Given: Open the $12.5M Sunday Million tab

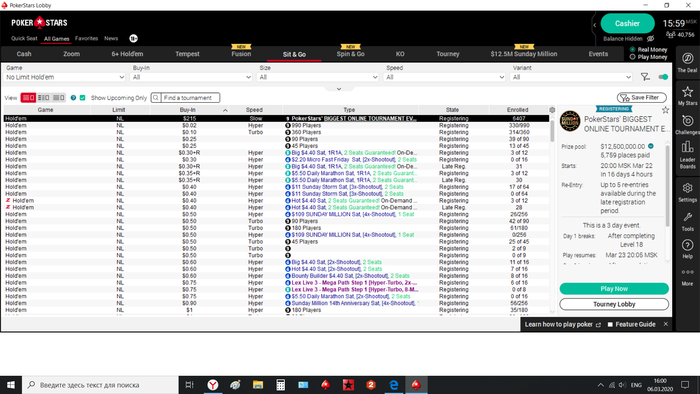Looking at the screenshot, I should pos(524,54).
